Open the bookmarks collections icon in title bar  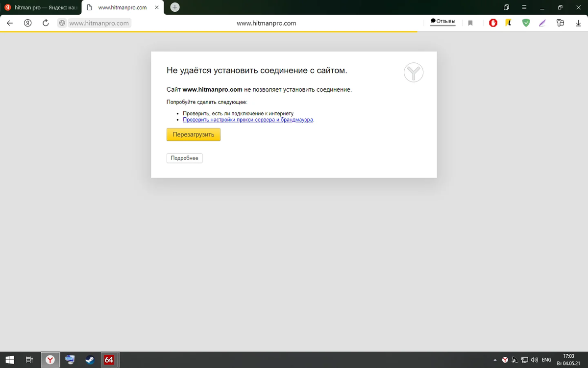506,7
